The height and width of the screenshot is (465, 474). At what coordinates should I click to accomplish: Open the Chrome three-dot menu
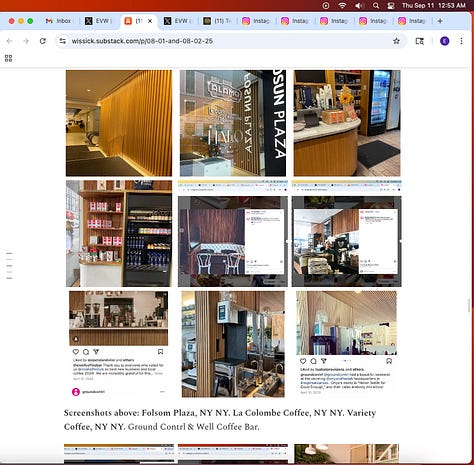(461, 41)
